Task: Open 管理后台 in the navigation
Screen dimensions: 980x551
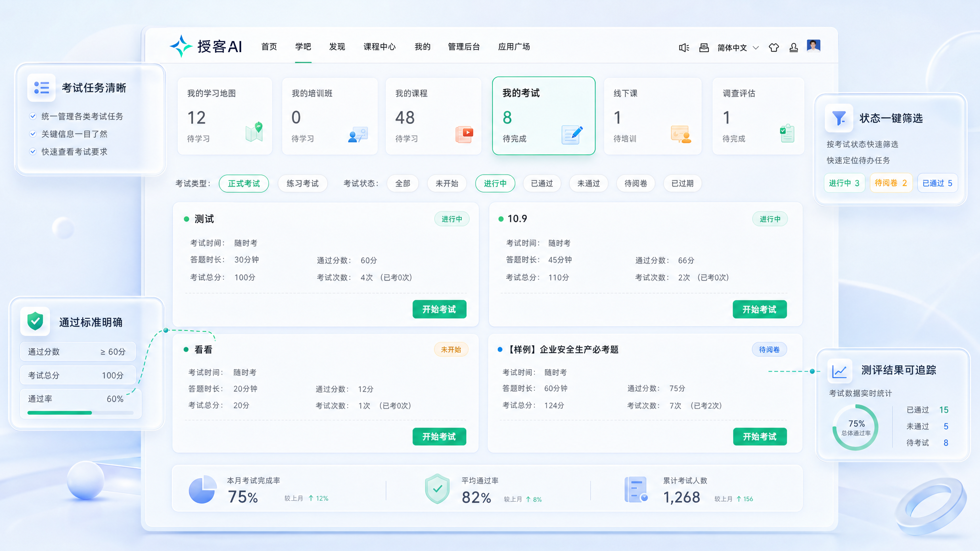Action: coord(464,47)
